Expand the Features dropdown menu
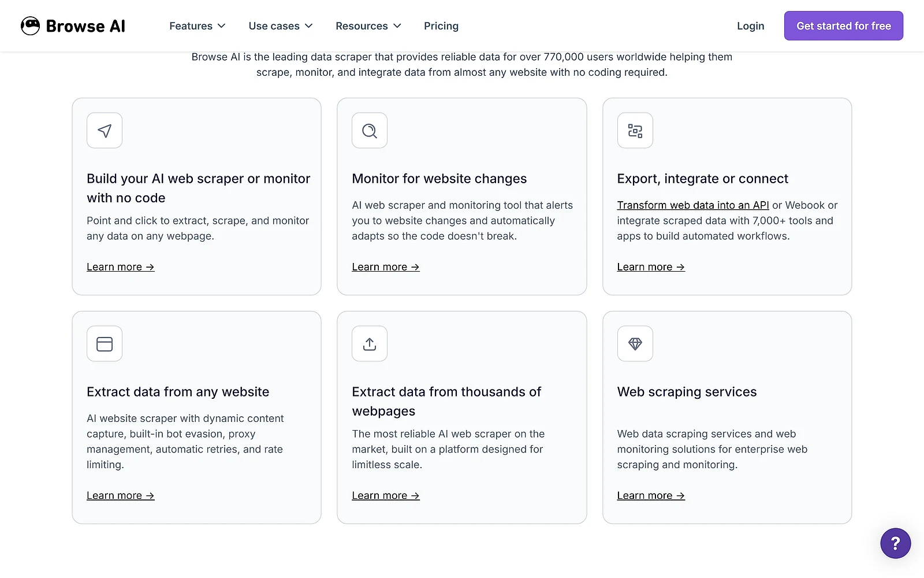Screen dimensions: 924x578 coord(198,26)
